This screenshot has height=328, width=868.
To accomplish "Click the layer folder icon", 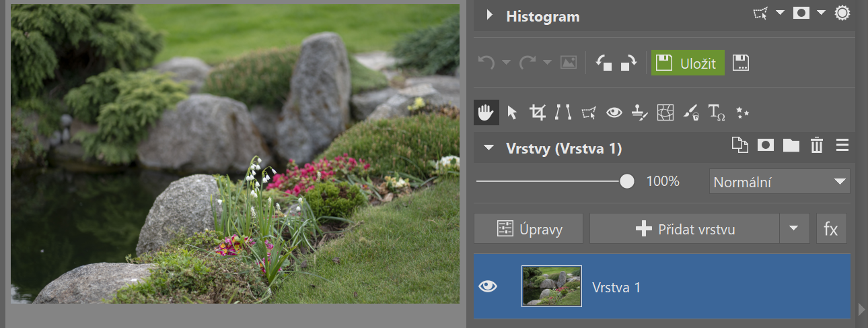I will 791,145.
